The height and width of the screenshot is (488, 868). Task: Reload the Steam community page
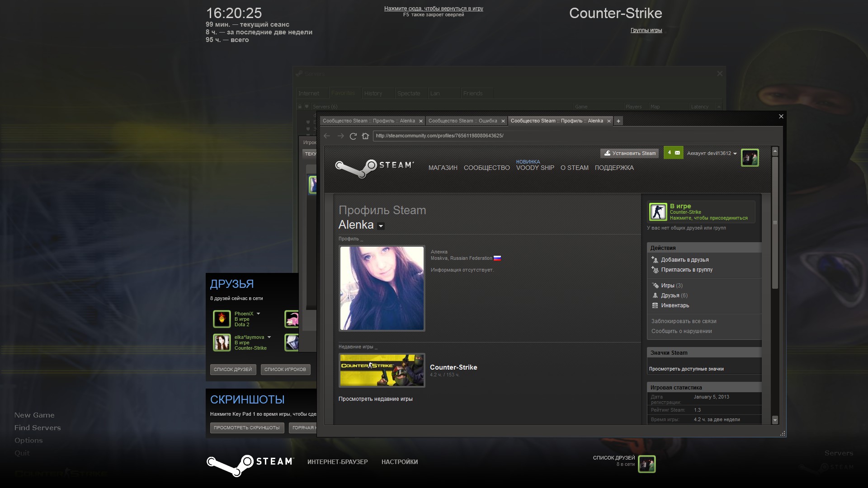[353, 136]
